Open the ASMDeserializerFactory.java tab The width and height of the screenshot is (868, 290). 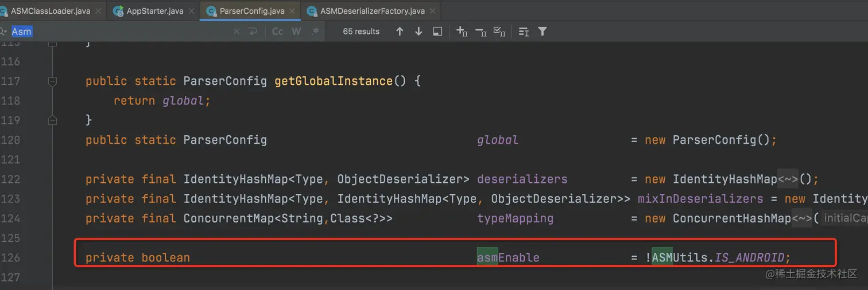372,11
